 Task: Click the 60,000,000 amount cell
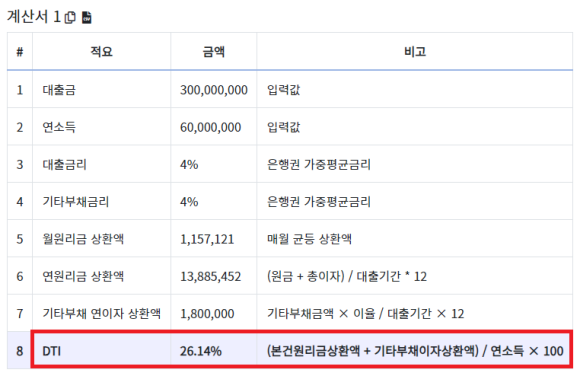point(210,127)
